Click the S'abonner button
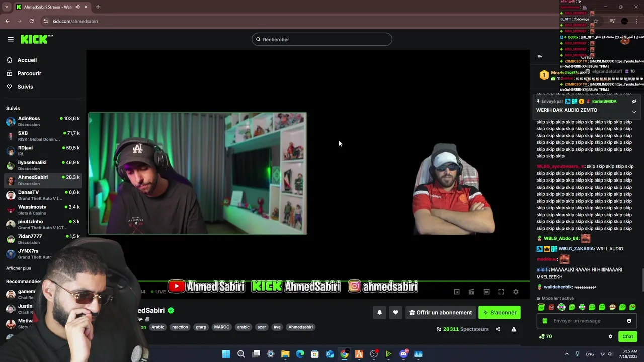This screenshot has height=362, width=644. tap(500, 312)
